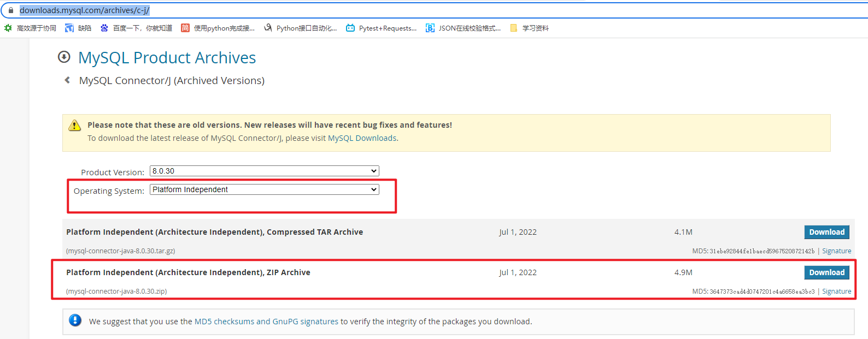Click the Jul 1, 2022 date in TAR row
This screenshot has width=868, height=339.
[x=518, y=232]
